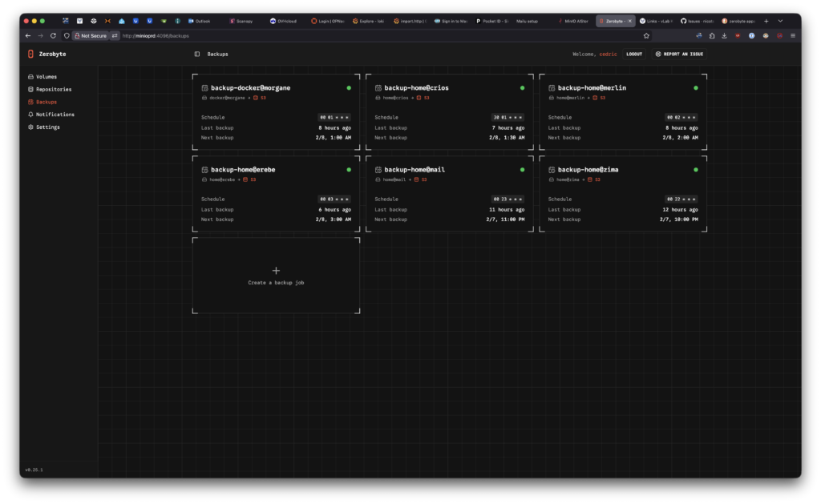The height and width of the screenshot is (504, 821).
Task: Click the Repositories database icon in the sidebar
Action: 30,90
